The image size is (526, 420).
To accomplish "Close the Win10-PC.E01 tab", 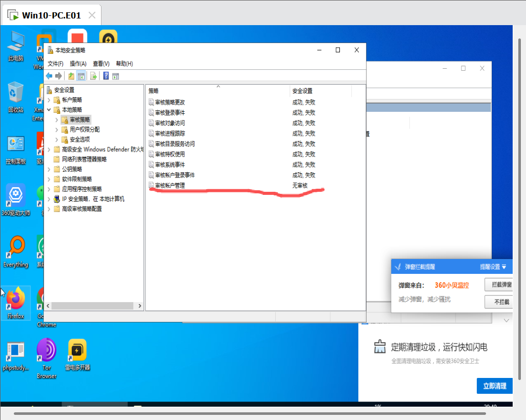I will coord(92,15).
